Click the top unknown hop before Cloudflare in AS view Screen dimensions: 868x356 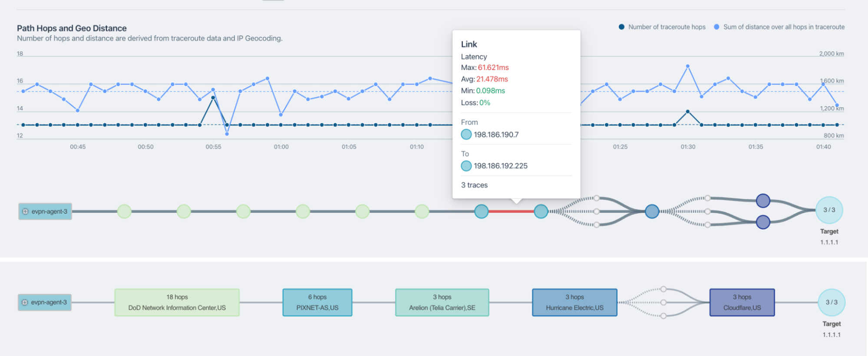click(663, 289)
